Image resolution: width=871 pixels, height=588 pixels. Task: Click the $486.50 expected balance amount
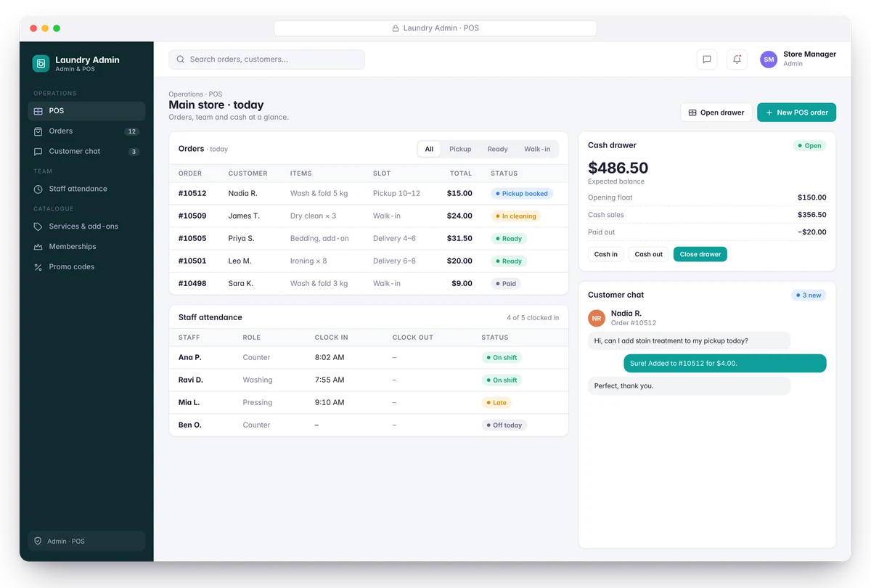pyautogui.click(x=618, y=168)
